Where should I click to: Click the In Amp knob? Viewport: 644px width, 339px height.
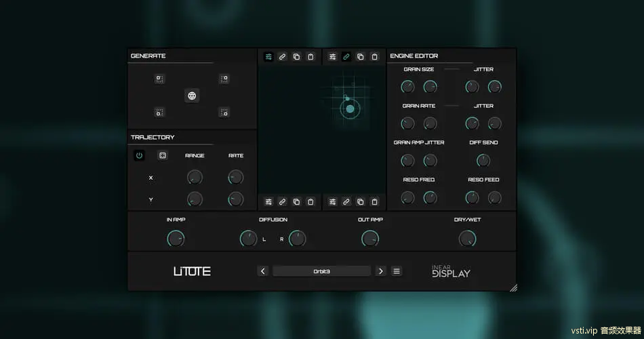click(x=176, y=239)
